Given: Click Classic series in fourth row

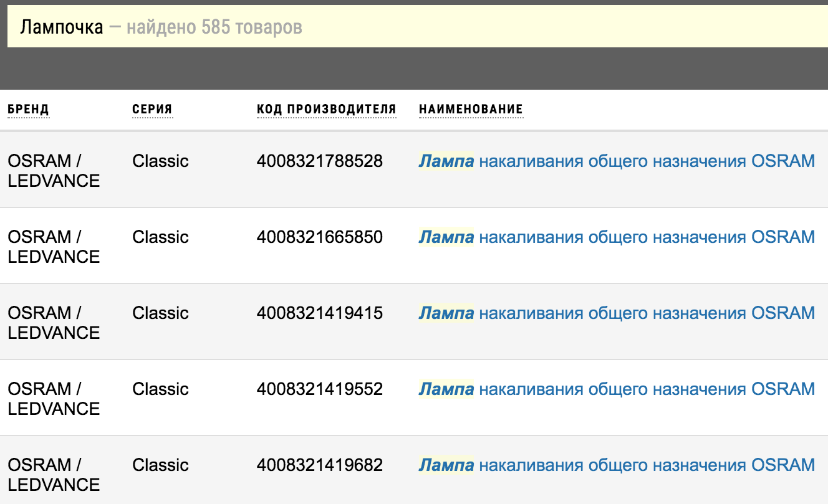Looking at the screenshot, I should [x=160, y=389].
